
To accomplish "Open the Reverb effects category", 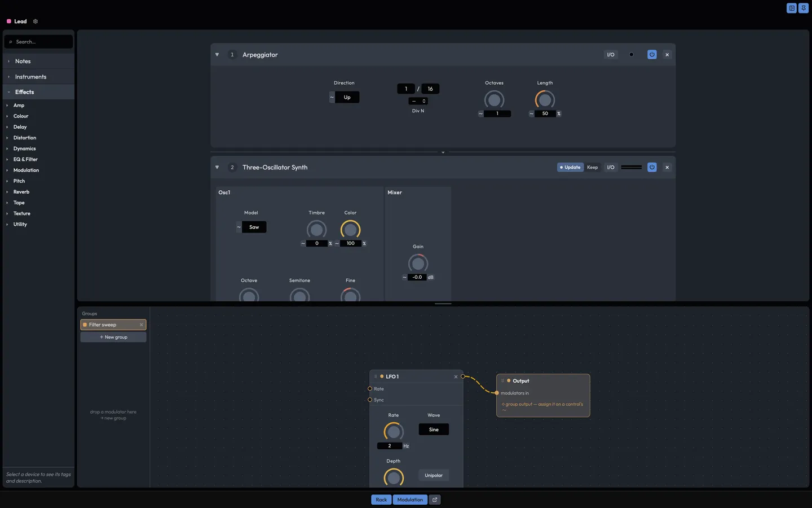I will coord(21,192).
